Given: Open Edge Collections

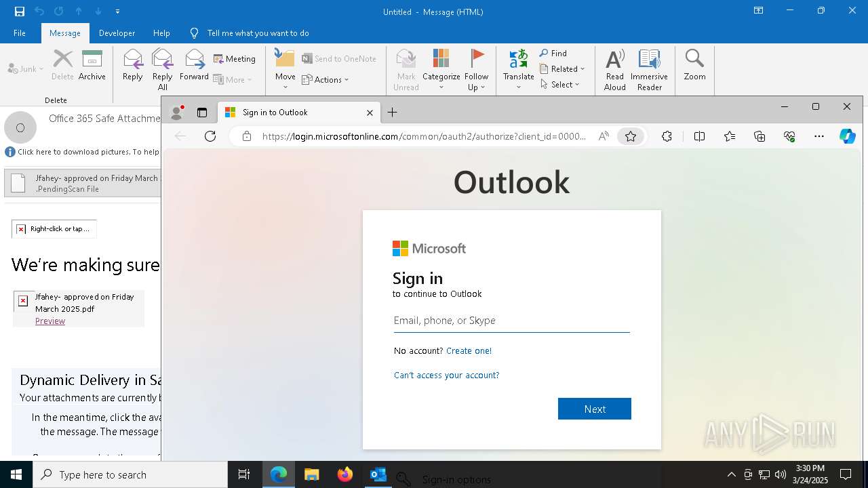Looking at the screenshot, I should [x=759, y=136].
